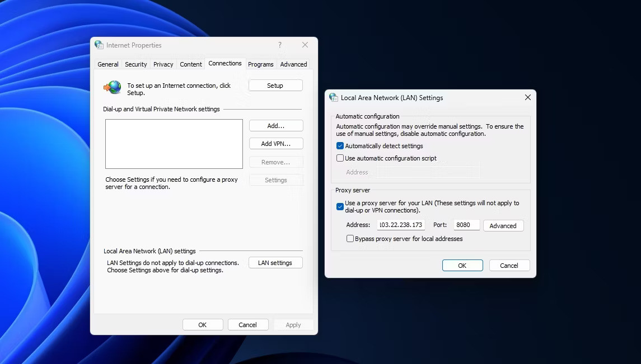Open the Security tab

click(x=135, y=64)
